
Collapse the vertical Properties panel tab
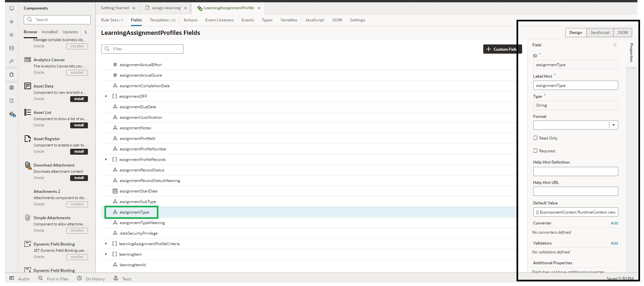pyautogui.click(x=631, y=53)
